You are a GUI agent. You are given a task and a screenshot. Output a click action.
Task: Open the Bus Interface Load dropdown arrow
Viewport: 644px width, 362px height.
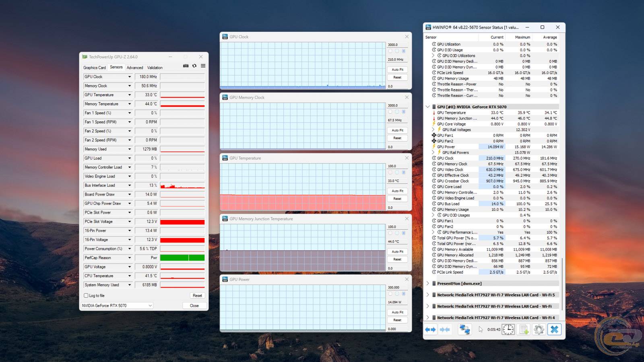(x=130, y=185)
